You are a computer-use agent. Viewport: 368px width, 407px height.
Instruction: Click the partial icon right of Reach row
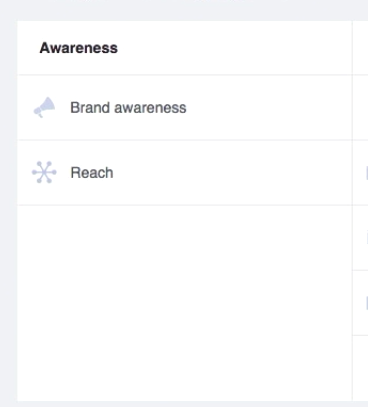pos(367,173)
